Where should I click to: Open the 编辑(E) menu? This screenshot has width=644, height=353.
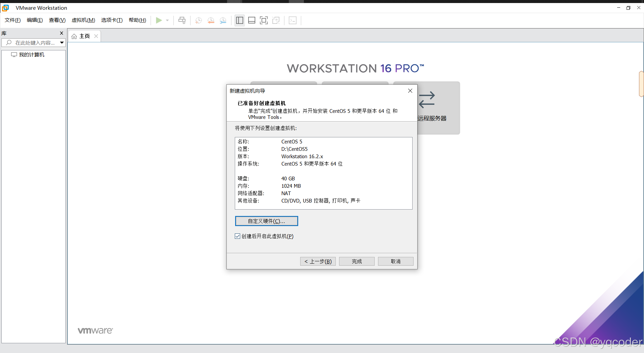point(35,20)
